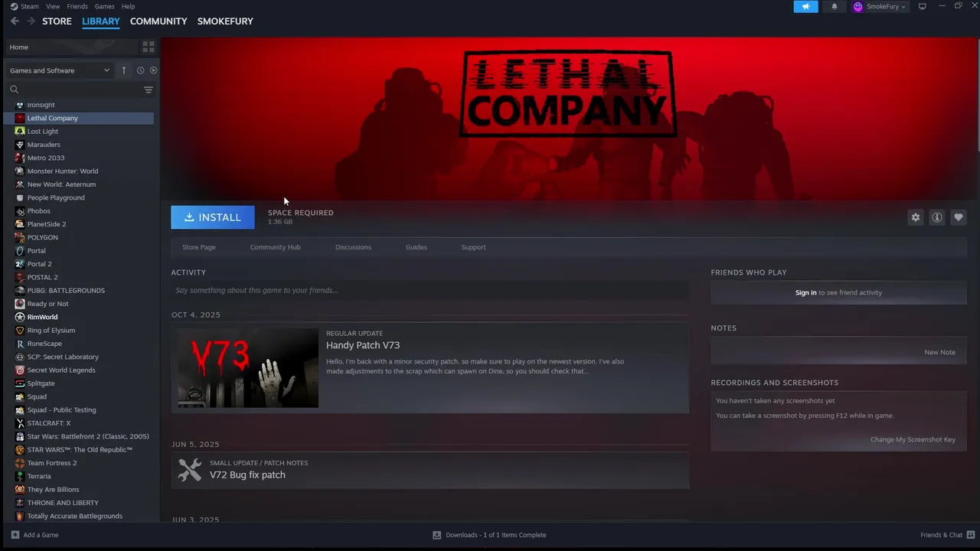The height and width of the screenshot is (551, 980).
Task: Open V72 Bug fix patch notes
Action: coord(247,475)
